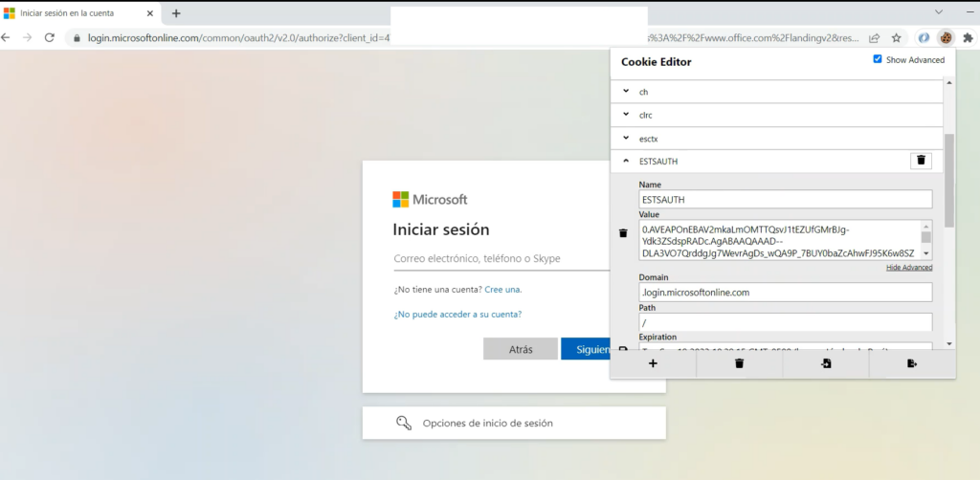Click the cookie Domain input field
This screenshot has height=480, width=980.
coord(786,292)
